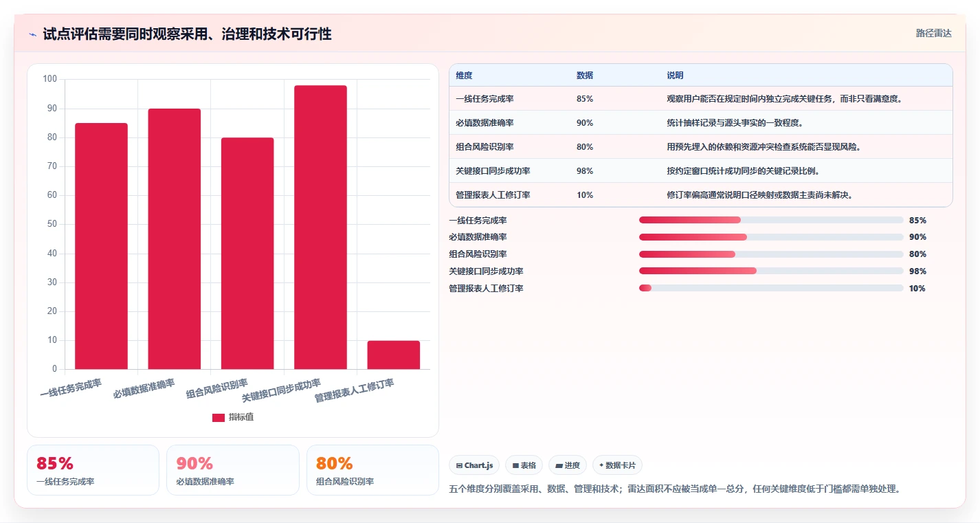Screen dimensions: 980x523
Task: Click the 组合风险识别率 progress bar
Action: [x=771, y=254]
